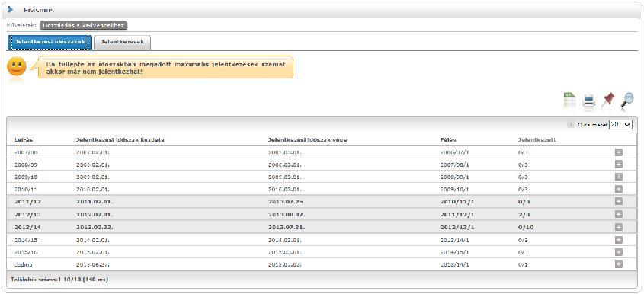
Task: Click the plus icon in the 2014/15 row
Action: pos(619,240)
